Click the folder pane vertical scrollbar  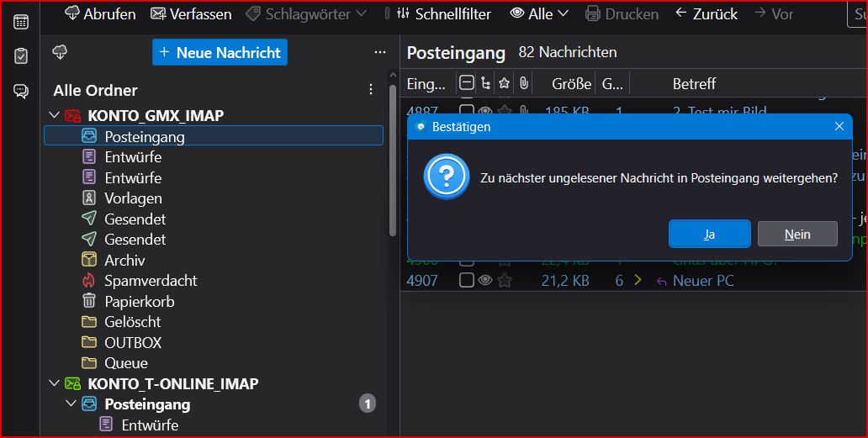(x=393, y=161)
